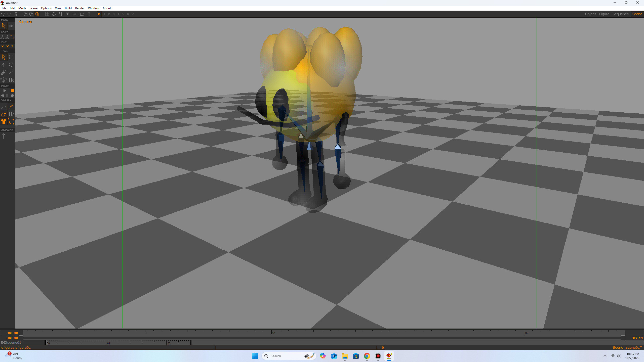Click the timeline ruler at the :01 mark

pos(274,333)
